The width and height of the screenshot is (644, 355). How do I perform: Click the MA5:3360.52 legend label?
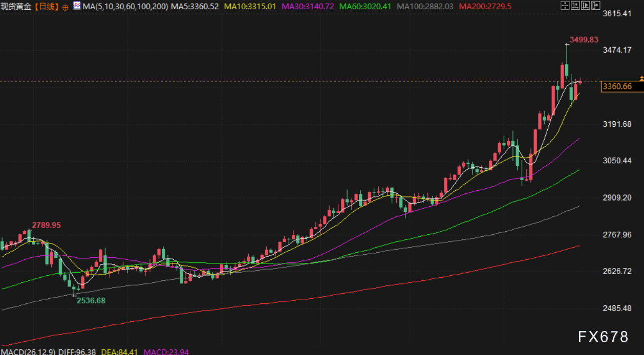tap(195, 7)
